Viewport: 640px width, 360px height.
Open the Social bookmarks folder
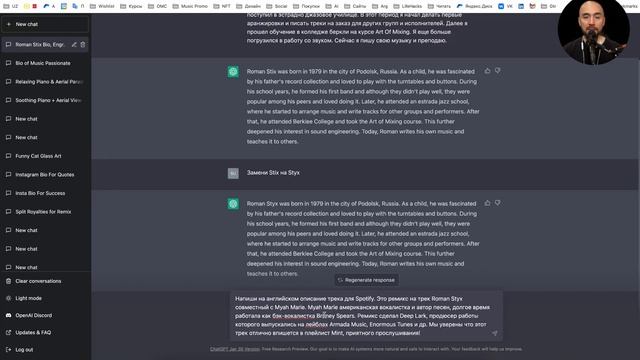point(276,6)
